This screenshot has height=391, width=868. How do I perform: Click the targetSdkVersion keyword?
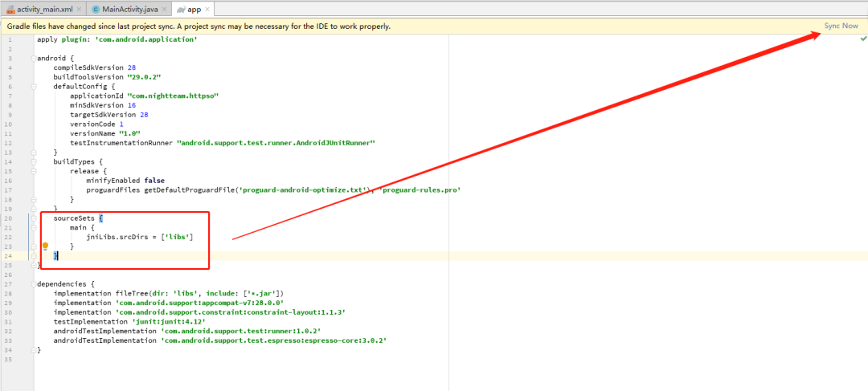(103, 115)
